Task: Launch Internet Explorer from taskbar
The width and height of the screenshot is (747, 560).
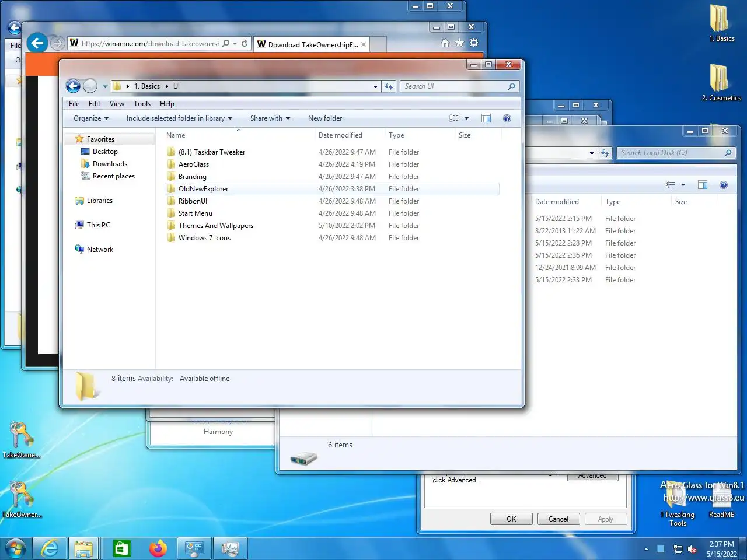Action: [x=50, y=548]
